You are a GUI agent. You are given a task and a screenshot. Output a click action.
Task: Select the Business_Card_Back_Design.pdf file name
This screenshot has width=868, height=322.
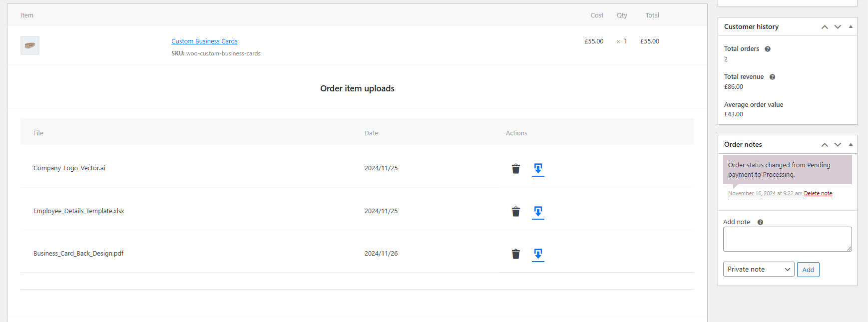[78, 254]
